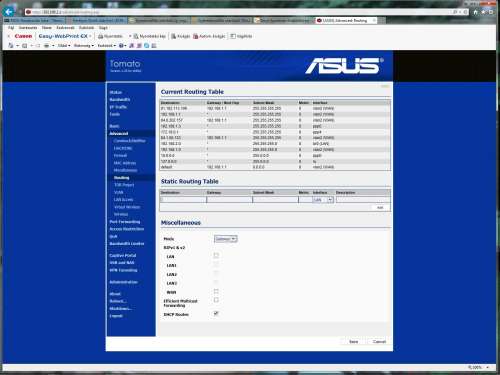Open Bandwidth Limiter in the sidebar

coord(127,244)
